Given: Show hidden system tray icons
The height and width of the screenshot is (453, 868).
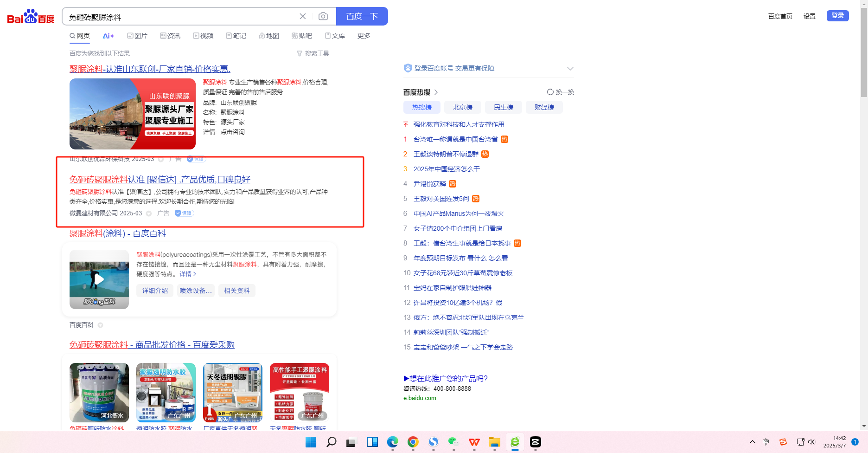Looking at the screenshot, I should [752, 442].
